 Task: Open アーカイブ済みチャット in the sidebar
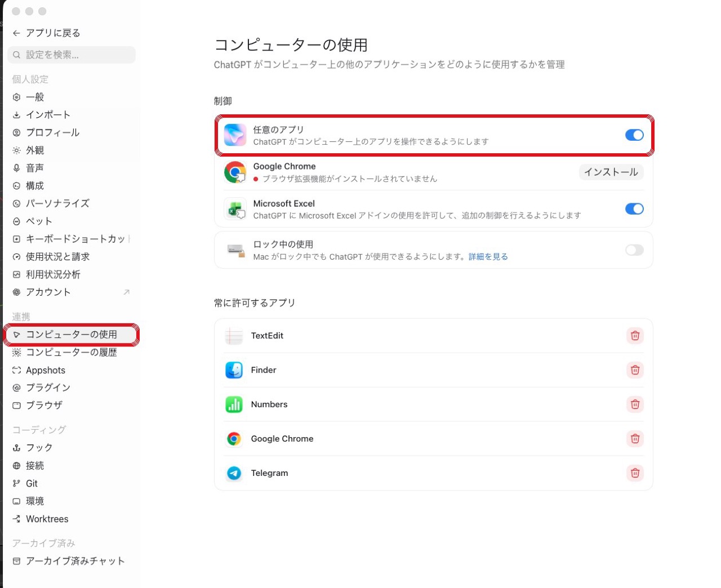click(72, 561)
